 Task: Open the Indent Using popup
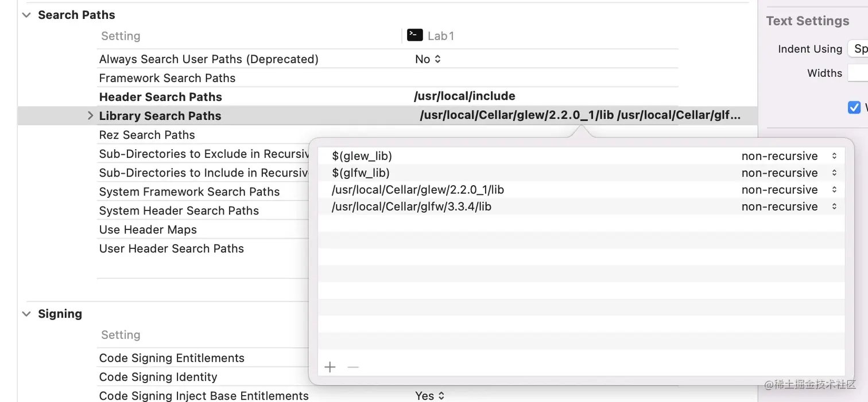[858, 49]
